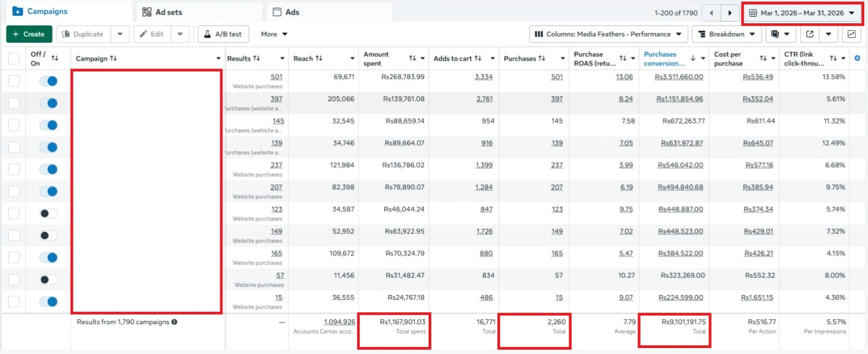Screen dimensions: 868x354
Task: Tick the select-all header checkbox
Action: tap(14, 59)
